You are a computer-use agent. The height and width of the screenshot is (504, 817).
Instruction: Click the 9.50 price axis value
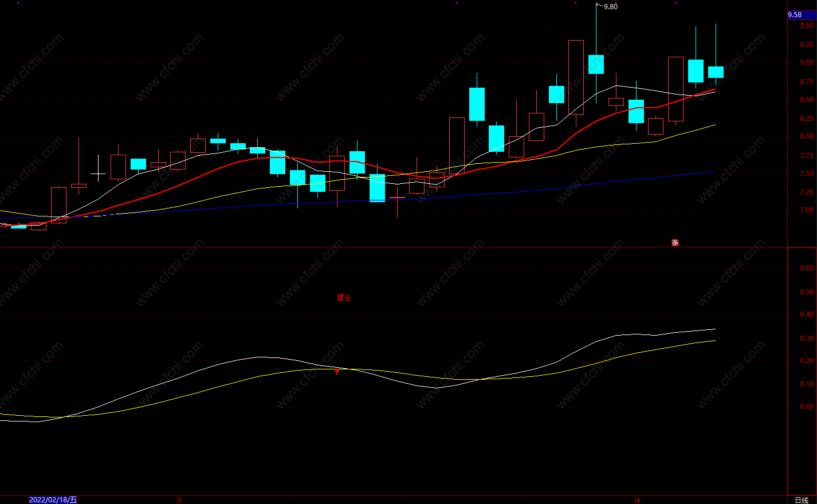click(x=807, y=26)
